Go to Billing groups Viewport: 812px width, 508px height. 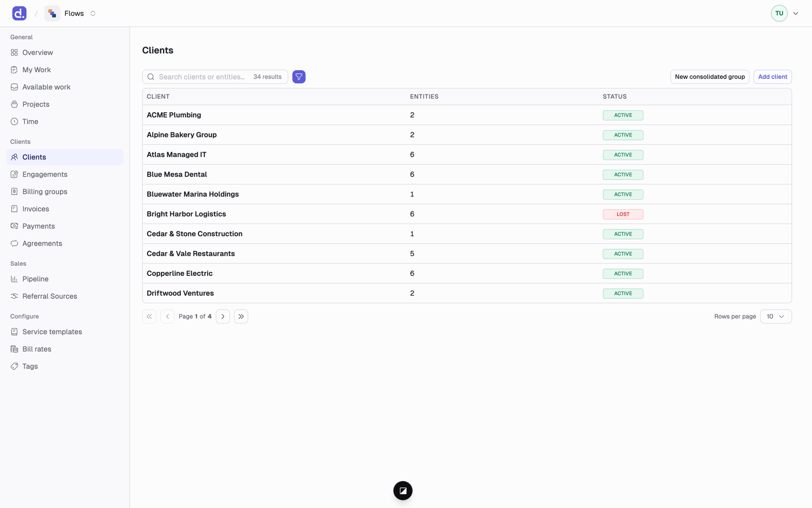tap(64, 192)
